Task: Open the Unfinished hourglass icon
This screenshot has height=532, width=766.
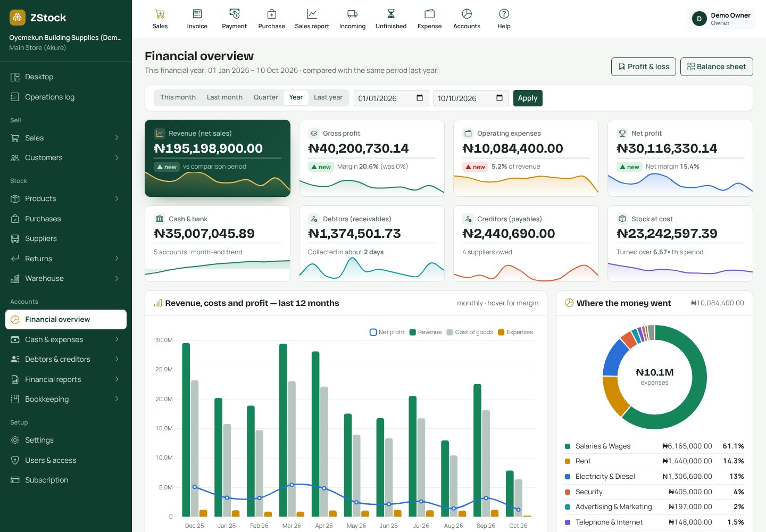Action: [391, 14]
